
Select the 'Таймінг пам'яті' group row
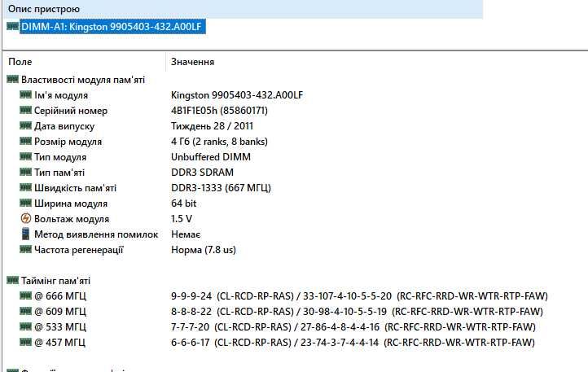(x=55, y=281)
